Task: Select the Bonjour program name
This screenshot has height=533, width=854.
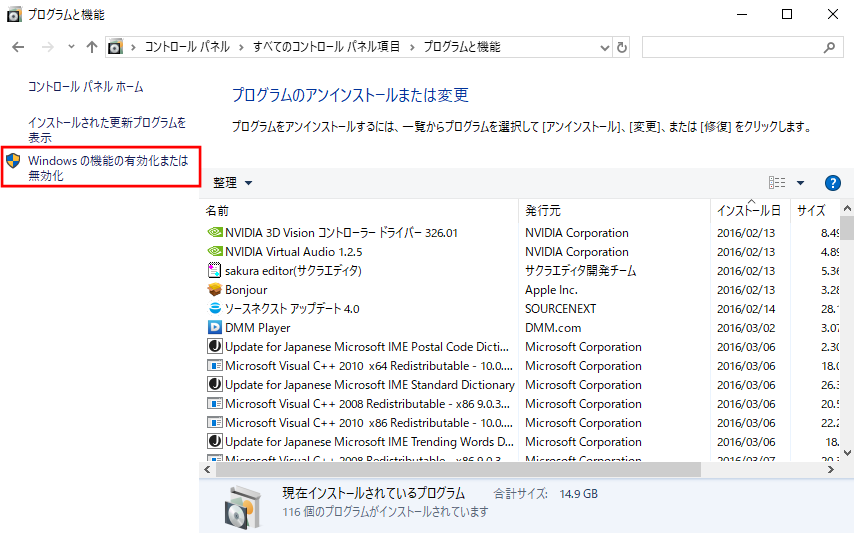Action: tap(246, 290)
